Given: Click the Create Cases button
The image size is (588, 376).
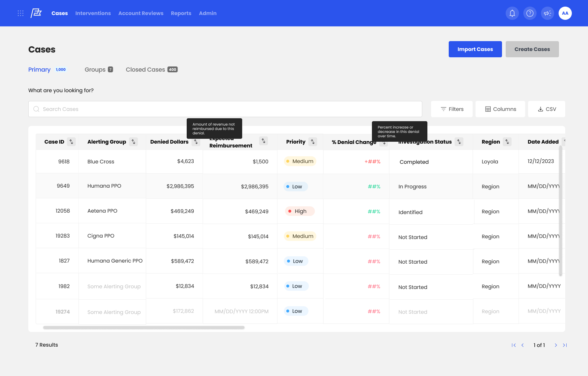Looking at the screenshot, I should pos(532,49).
